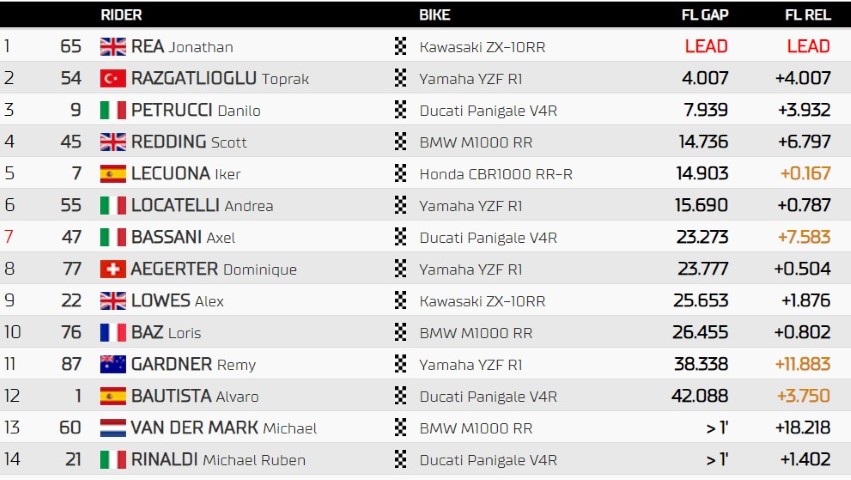Select the BIKE column header
Screen dimensions: 851x480
click(435, 15)
